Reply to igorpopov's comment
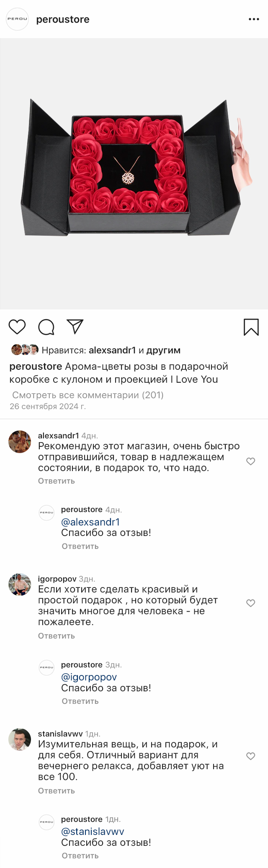 click(x=57, y=636)
